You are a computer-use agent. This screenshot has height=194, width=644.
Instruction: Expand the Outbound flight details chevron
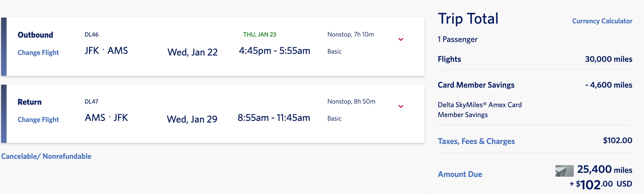(401, 39)
